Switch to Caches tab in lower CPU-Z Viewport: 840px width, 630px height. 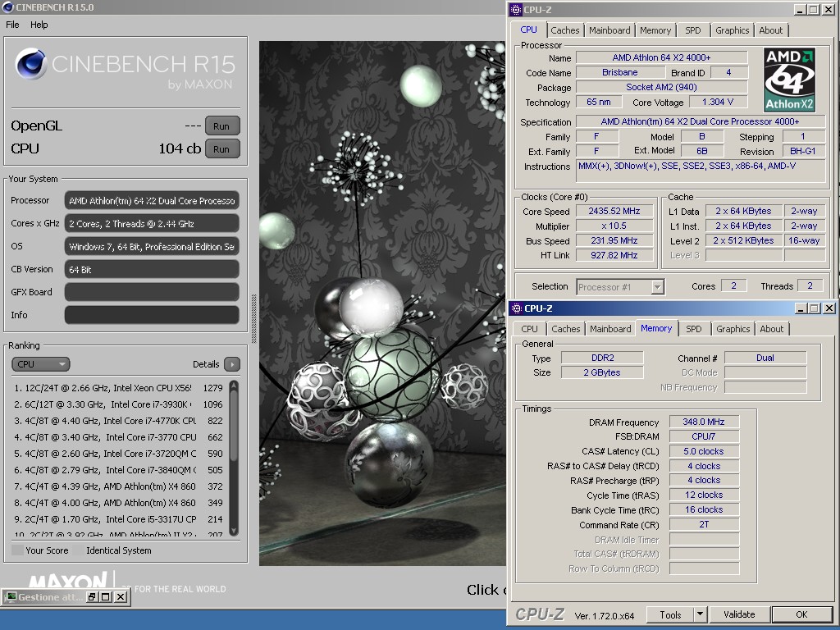coord(566,329)
